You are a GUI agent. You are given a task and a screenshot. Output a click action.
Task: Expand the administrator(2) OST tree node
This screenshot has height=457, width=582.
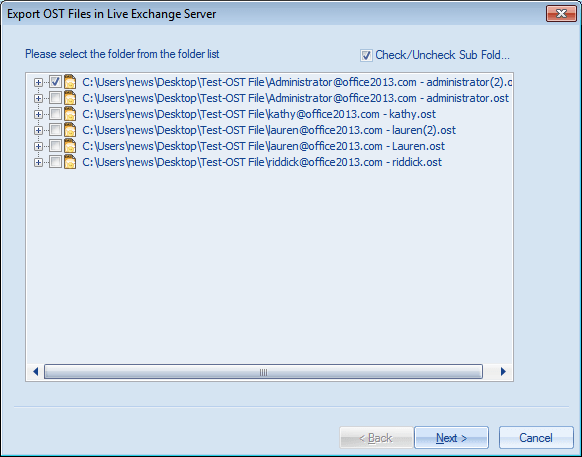coord(38,82)
